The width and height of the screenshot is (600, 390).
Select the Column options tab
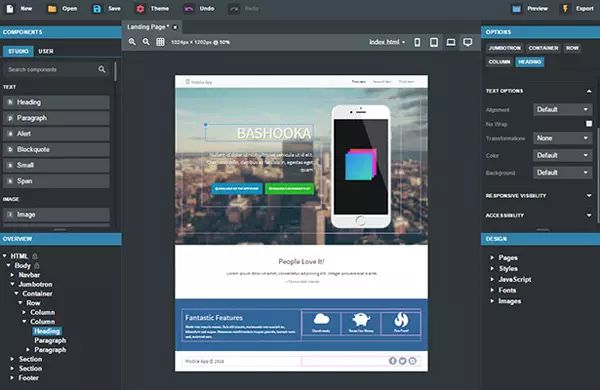pos(499,62)
